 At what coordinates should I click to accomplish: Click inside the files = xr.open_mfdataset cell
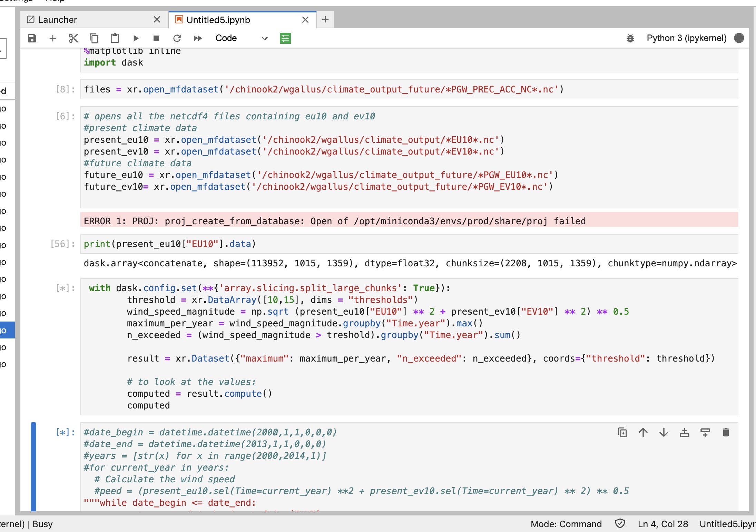tap(409, 89)
